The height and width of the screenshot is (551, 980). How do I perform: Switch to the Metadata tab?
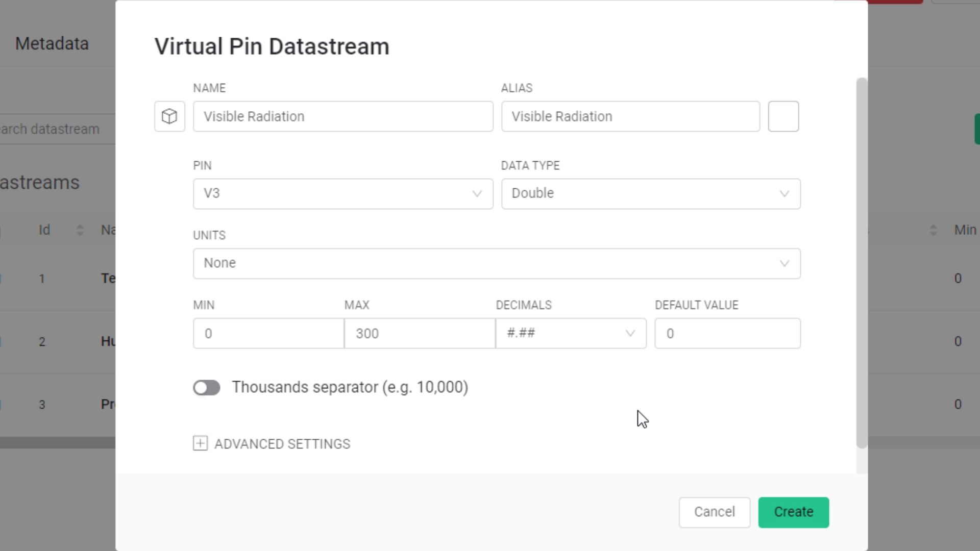[52, 44]
